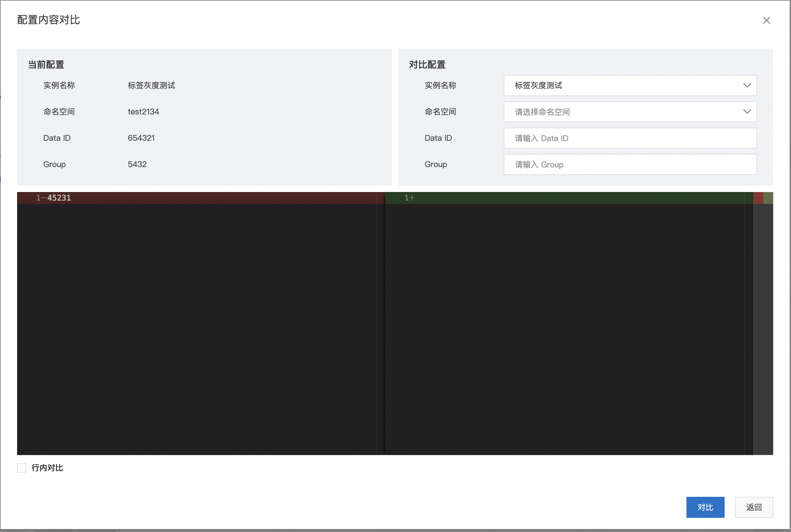791x532 pixels.
Task: Focus the 请输入 Group input field
Action: click(630, 164)
